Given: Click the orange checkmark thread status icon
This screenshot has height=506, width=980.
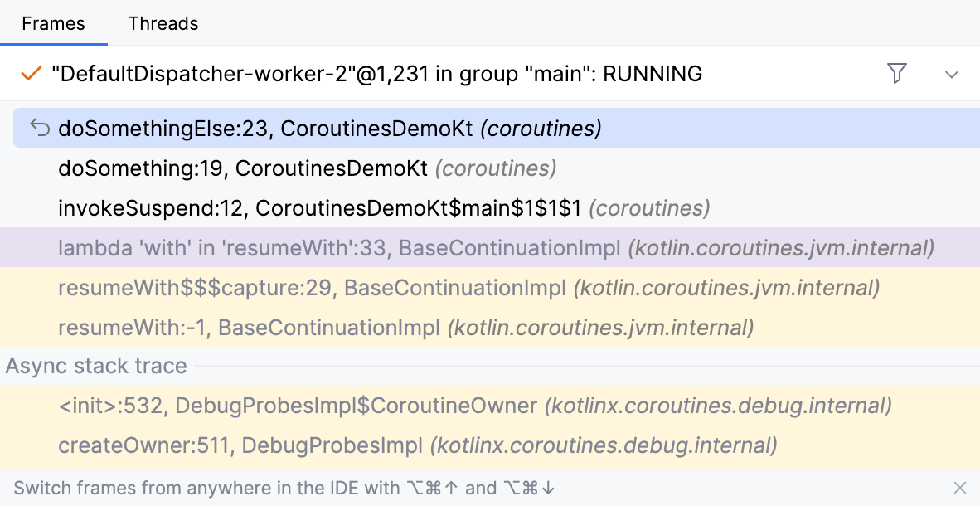Looking at the screenshot, I should point(31,73).
